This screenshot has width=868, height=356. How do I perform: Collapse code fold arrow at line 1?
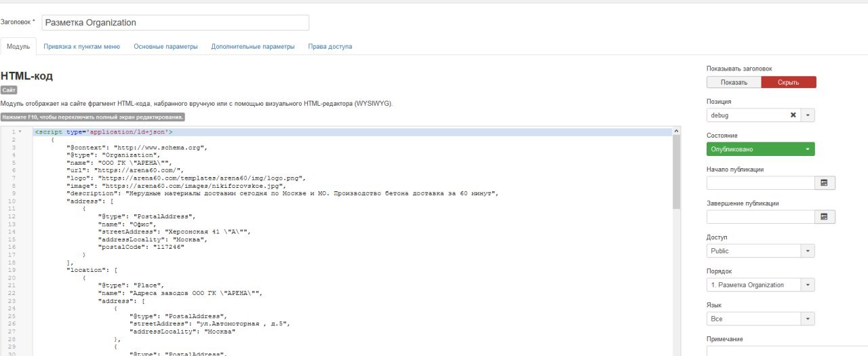20,132
